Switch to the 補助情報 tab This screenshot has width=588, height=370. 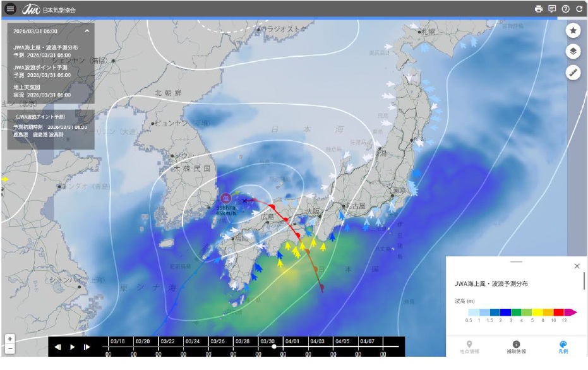coord(516,347)
